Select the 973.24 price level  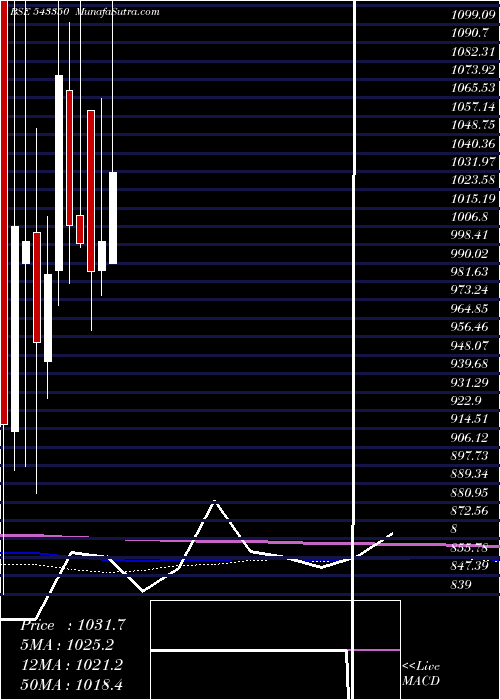pyautogui.click(x=471, y=290)
